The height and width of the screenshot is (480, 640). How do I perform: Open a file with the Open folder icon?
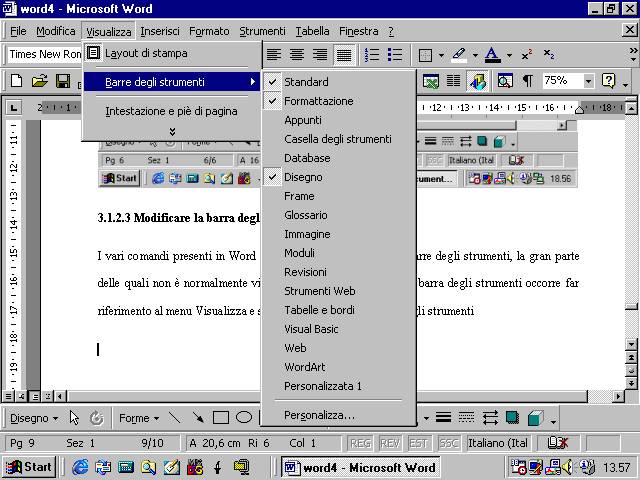click(40, 80)
